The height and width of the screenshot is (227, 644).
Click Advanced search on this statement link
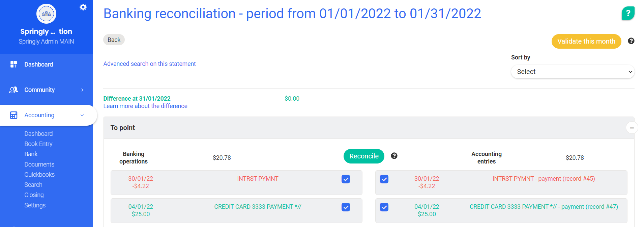pyautogui.click(x=149, y=64)
